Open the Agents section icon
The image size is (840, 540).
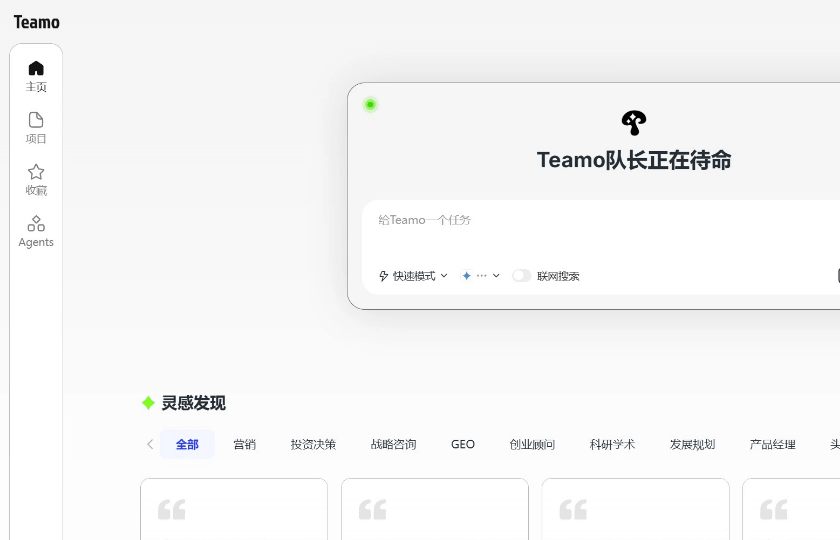[36, 224]
